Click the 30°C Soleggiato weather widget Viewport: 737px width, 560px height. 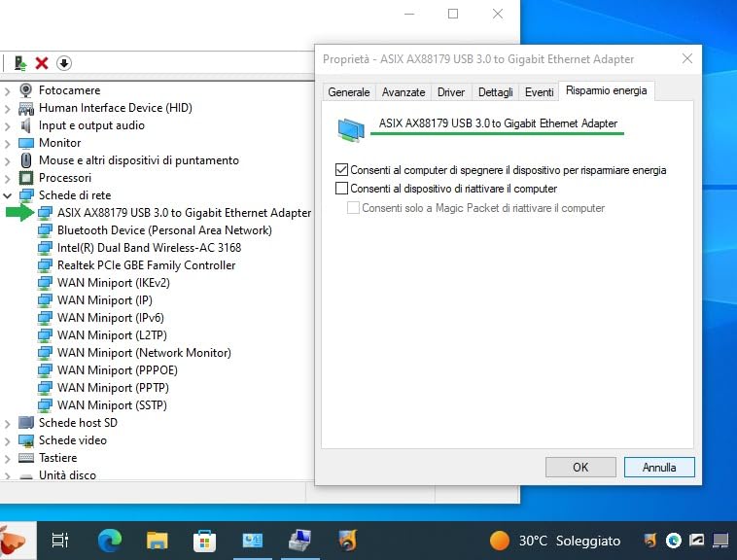pos(555,541)
